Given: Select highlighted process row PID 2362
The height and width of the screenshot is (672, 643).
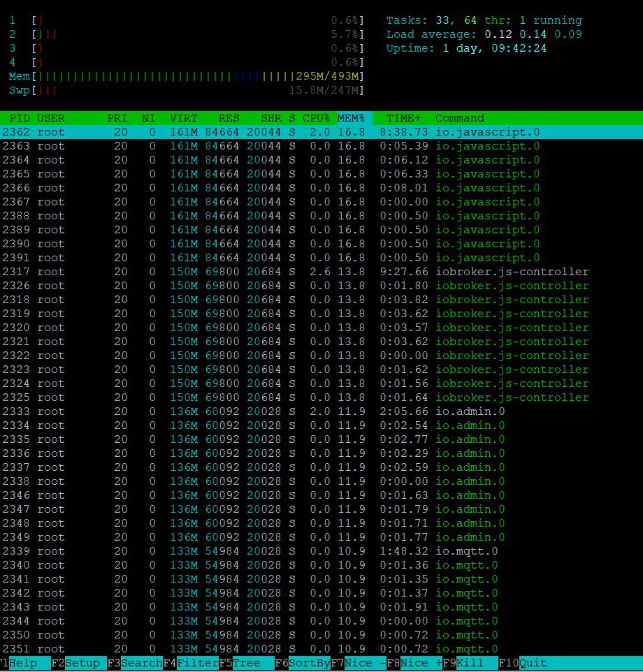Looking at the screenshot, I should [321, 132].
